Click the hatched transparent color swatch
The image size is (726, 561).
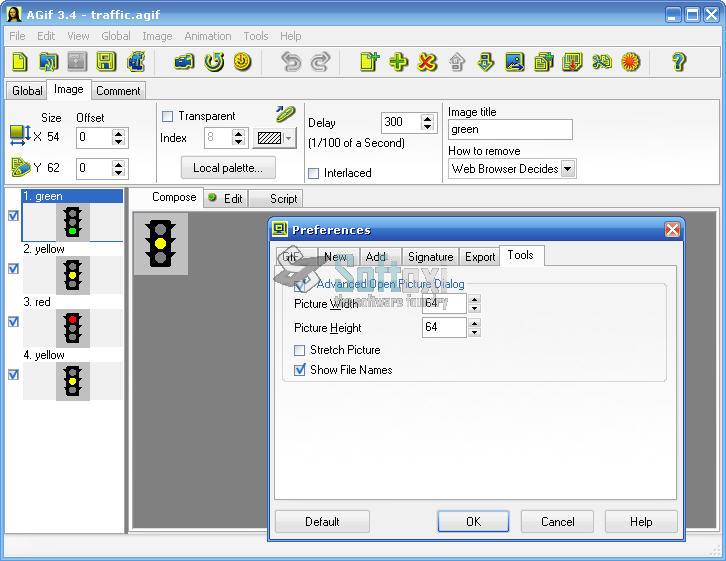pos(270,138)
